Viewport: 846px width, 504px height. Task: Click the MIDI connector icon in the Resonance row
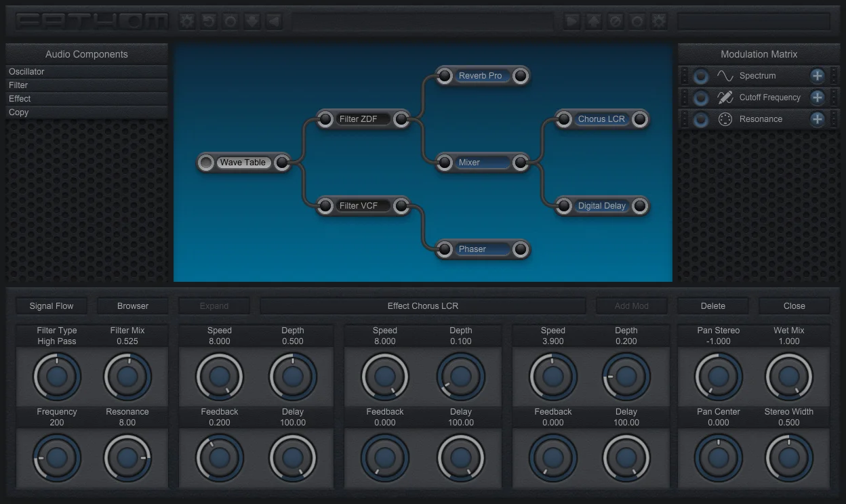725,119
